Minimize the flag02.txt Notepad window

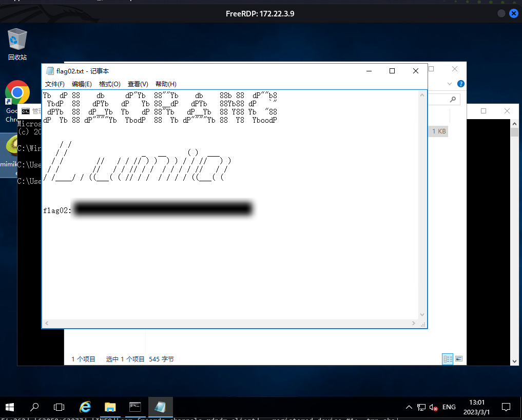(369, 71)
